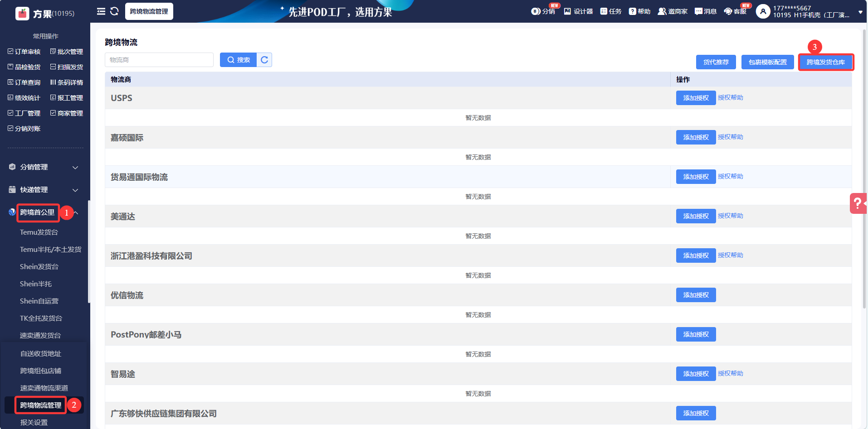Screen dimensions: 868x429
Task: Open 订单查询 shortcut
Action: tap(24, 82)
